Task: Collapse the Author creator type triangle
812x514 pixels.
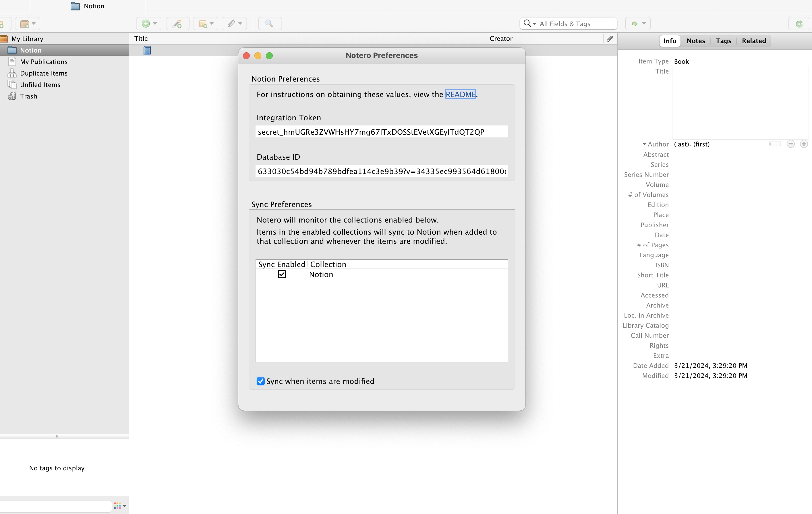Action: [x=644, y=144]
